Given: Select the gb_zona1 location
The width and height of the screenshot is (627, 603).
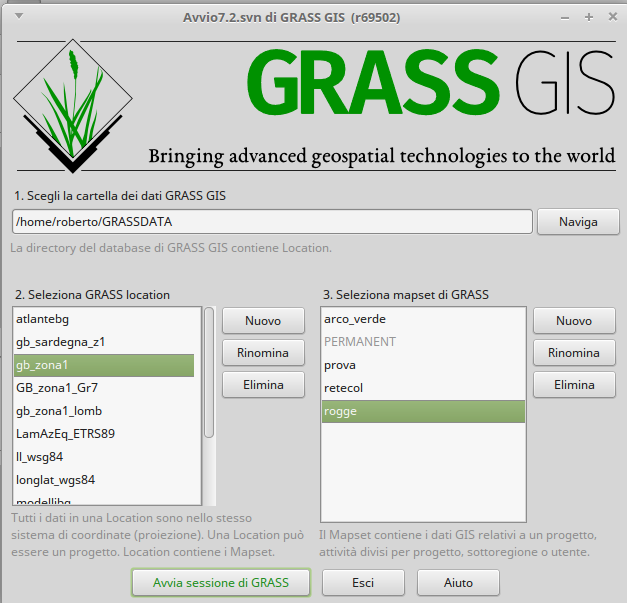Looking at the screenshot, I should [104, 365].
